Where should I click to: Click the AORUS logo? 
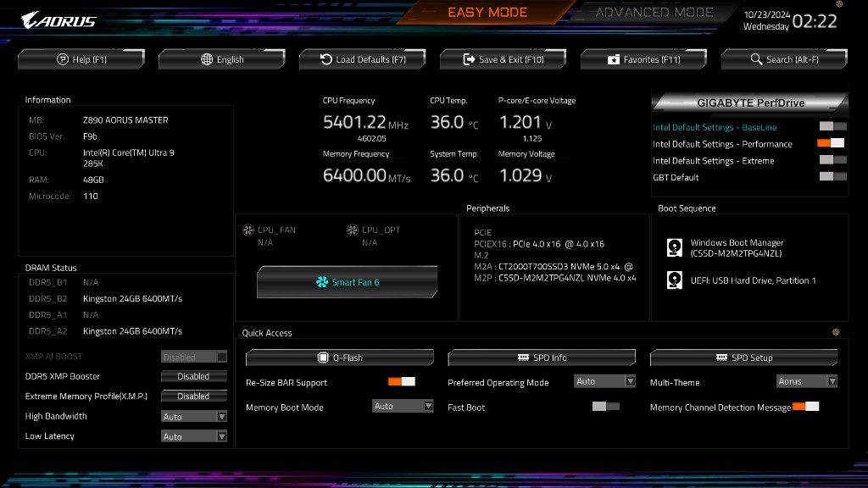[58, 20]
